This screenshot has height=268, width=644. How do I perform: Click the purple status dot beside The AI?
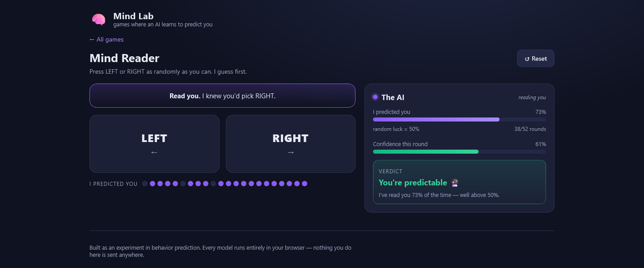click(x=375, y=97)
